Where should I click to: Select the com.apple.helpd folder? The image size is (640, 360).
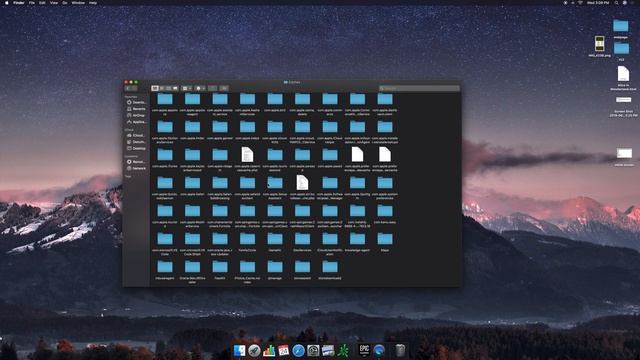pos(247,127)
